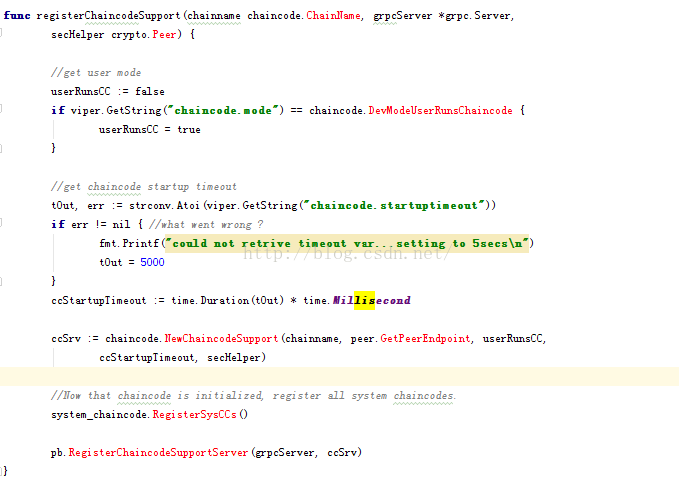
Task: Click the secHelper argument before closing parenthesis
Action: pos(234,358)
